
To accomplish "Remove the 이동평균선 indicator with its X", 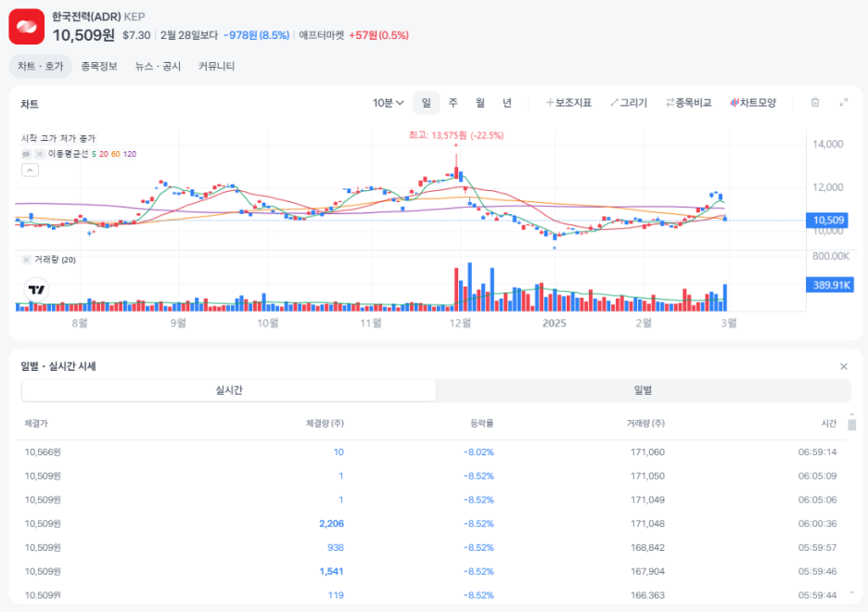I will coord(39,154).
